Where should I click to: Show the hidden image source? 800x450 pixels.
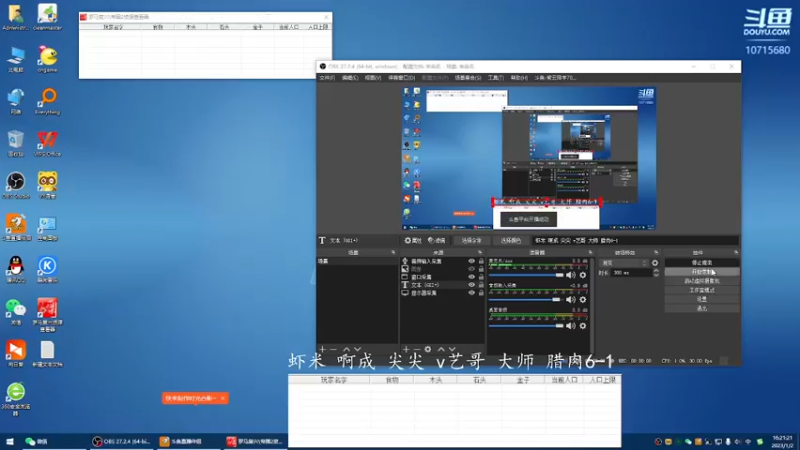pyautogui.click(x=471, y=269)
